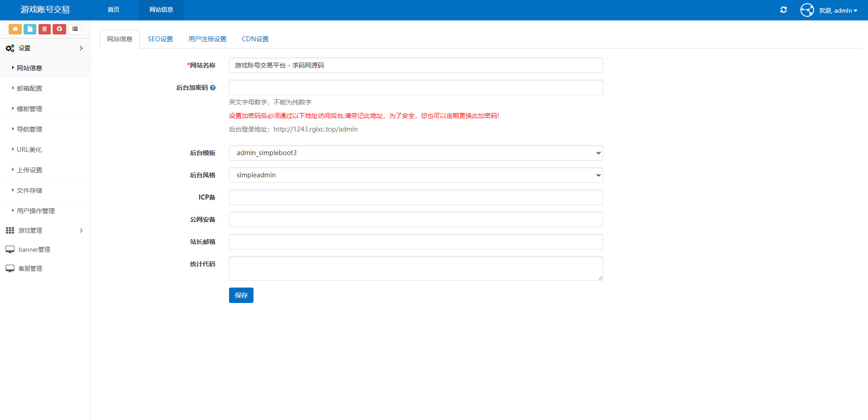Click the blue document shortcut icon
868x420 pixels.
30,29
